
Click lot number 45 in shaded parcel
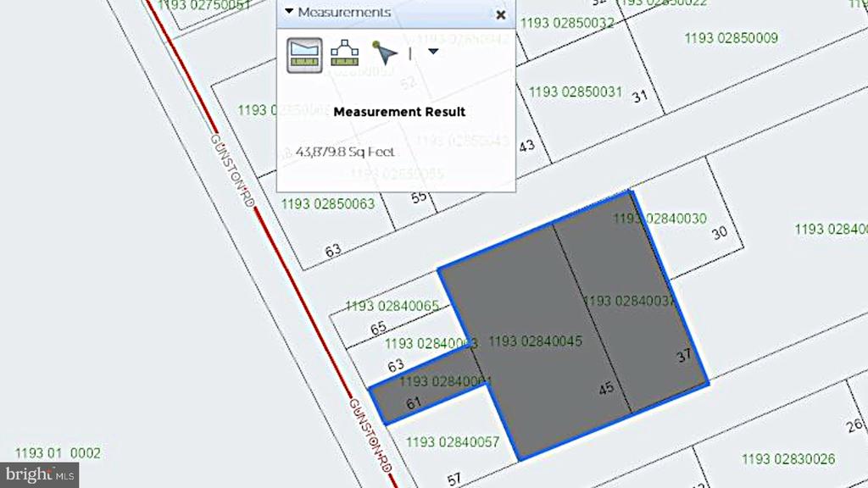pyautogui.click(x=606, y=388)
